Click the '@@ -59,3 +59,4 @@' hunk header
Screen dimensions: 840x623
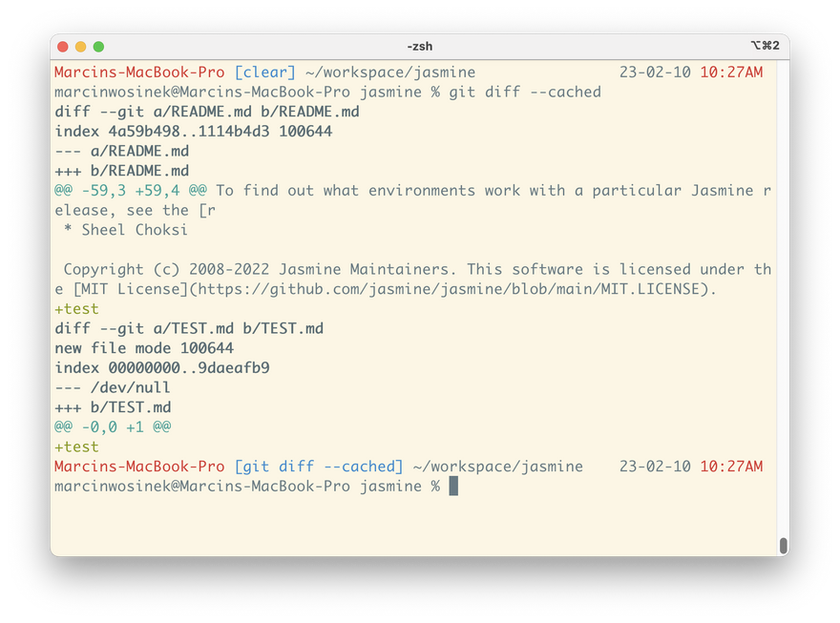coord(131,191)
